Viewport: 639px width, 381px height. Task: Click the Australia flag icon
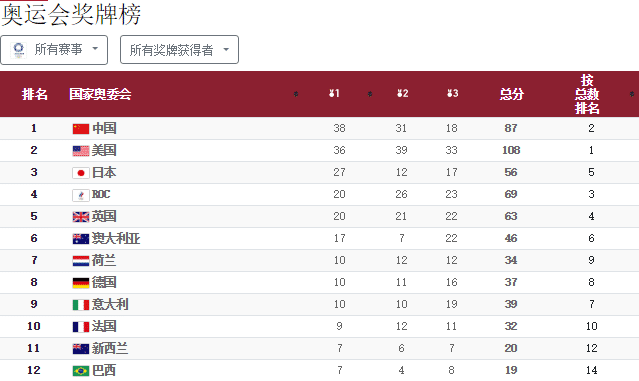pos(81,239)
